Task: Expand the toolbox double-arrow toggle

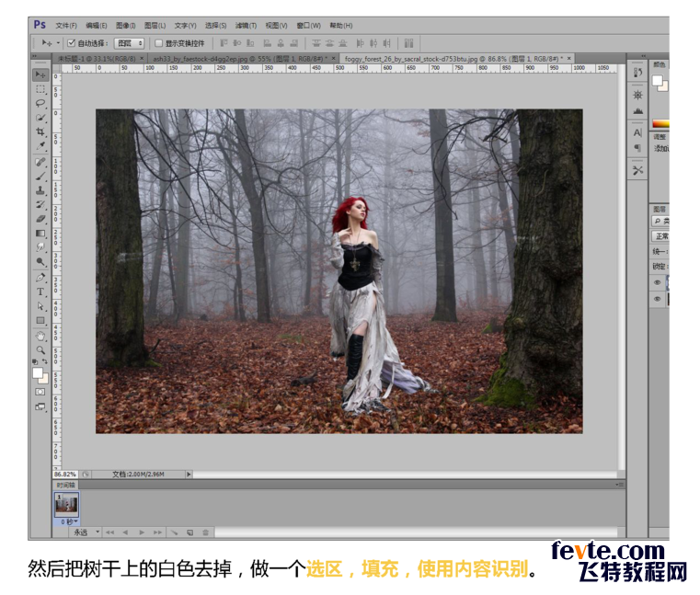Action: (34, 57)
